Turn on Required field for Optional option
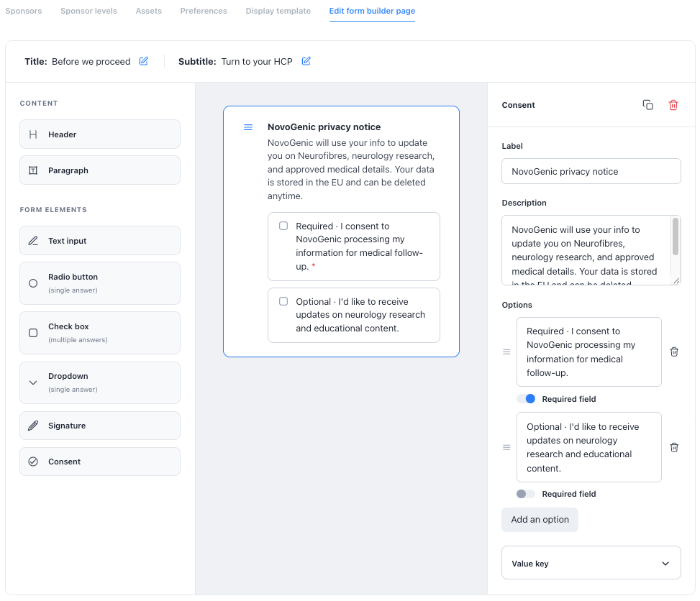 pos(526,494)
